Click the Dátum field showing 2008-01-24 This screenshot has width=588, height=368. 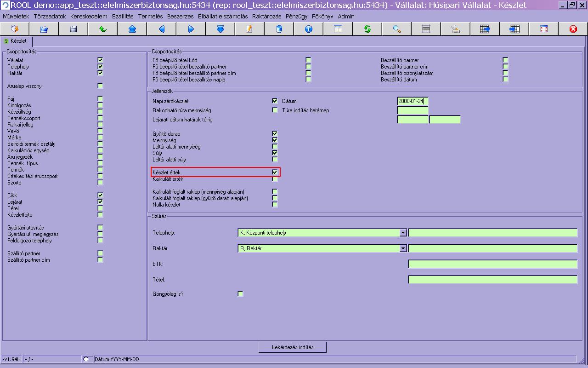point(413,101)
